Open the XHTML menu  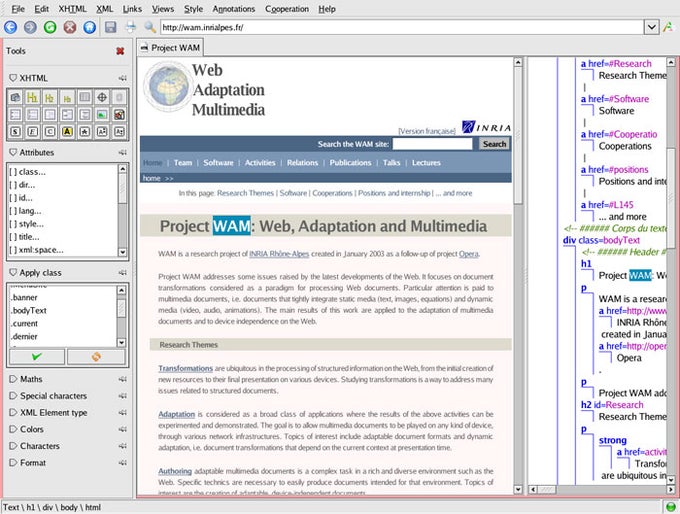(x=72, y=9)
